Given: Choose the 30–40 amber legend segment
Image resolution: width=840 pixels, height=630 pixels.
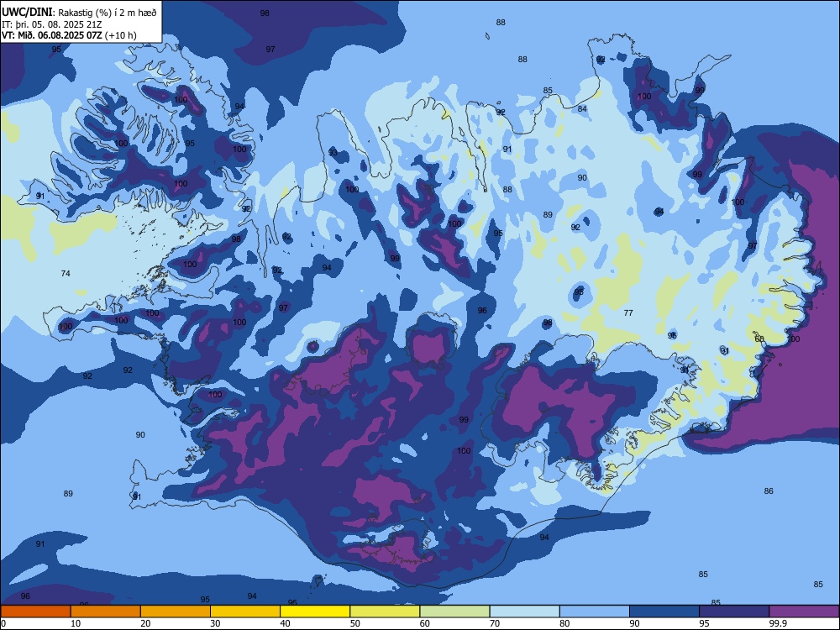Looking at the screenshot, I should pos(245,612).
